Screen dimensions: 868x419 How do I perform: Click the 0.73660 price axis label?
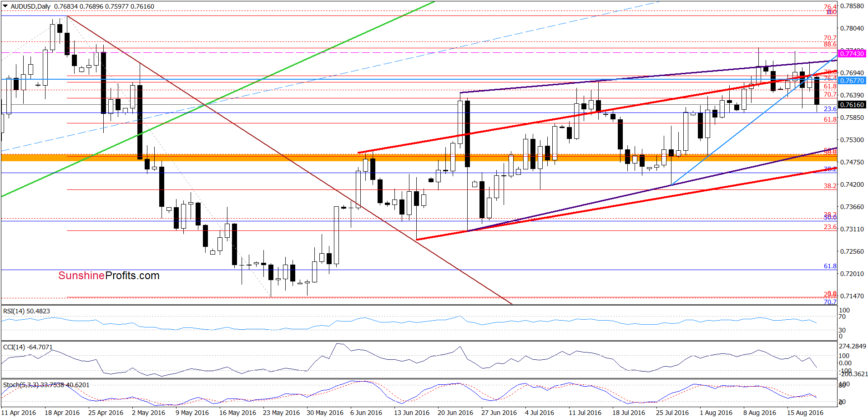(852, 207)
